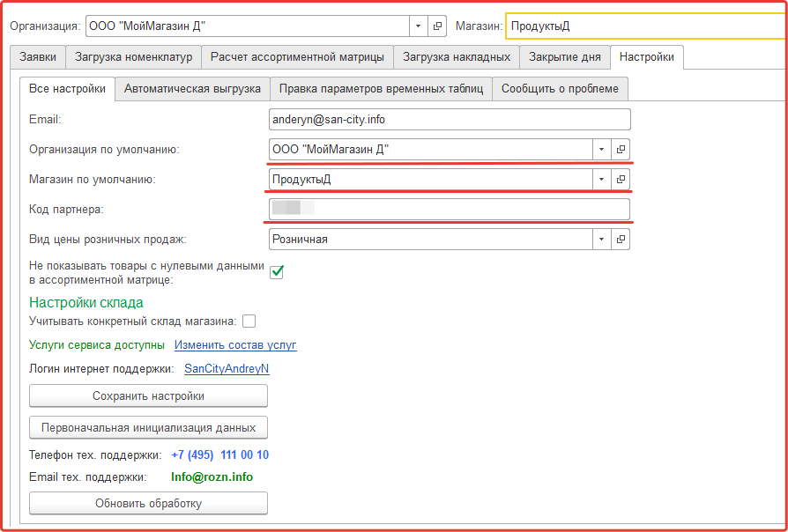This screenshot has width=788, height=532.
Task: Open Правка параметров временных таблиц subtab
Action: click(381, 90)
